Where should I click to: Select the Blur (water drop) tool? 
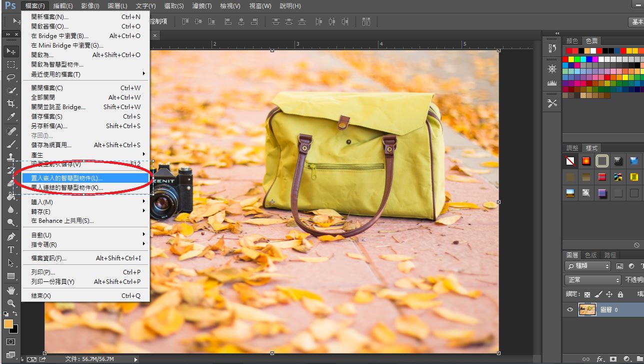tap(11, 210)
